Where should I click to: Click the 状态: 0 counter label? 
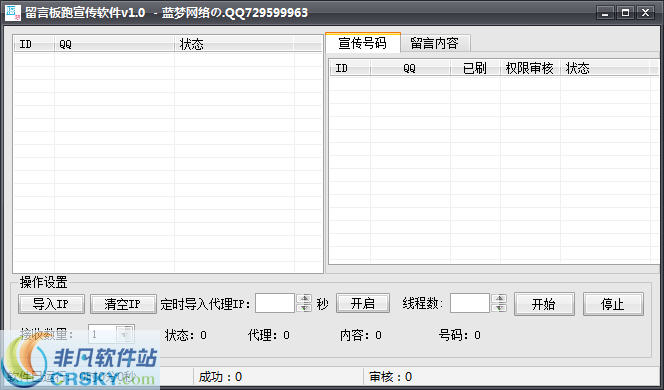[186, 335]
